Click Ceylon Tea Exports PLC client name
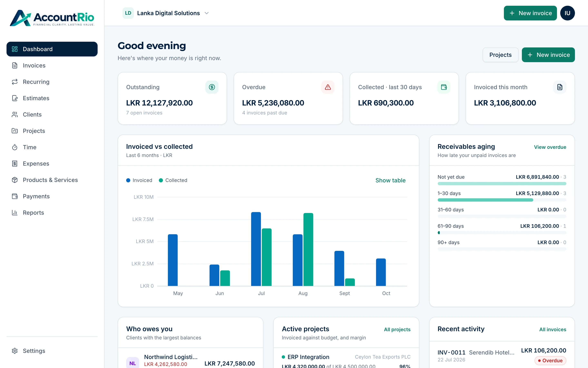This screenshot has width=588, height=368. point(382,357)
